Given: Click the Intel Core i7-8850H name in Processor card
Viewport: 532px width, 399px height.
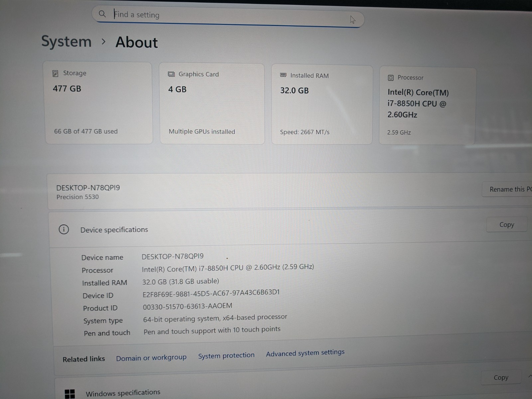Looking at the screenshot, I should [x=418, y=103].
